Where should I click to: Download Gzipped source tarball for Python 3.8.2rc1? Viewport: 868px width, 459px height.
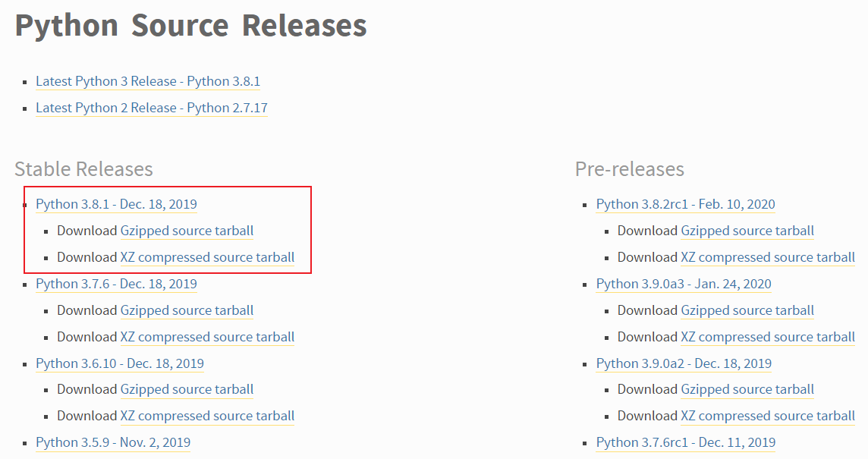(x=747, y=231)
